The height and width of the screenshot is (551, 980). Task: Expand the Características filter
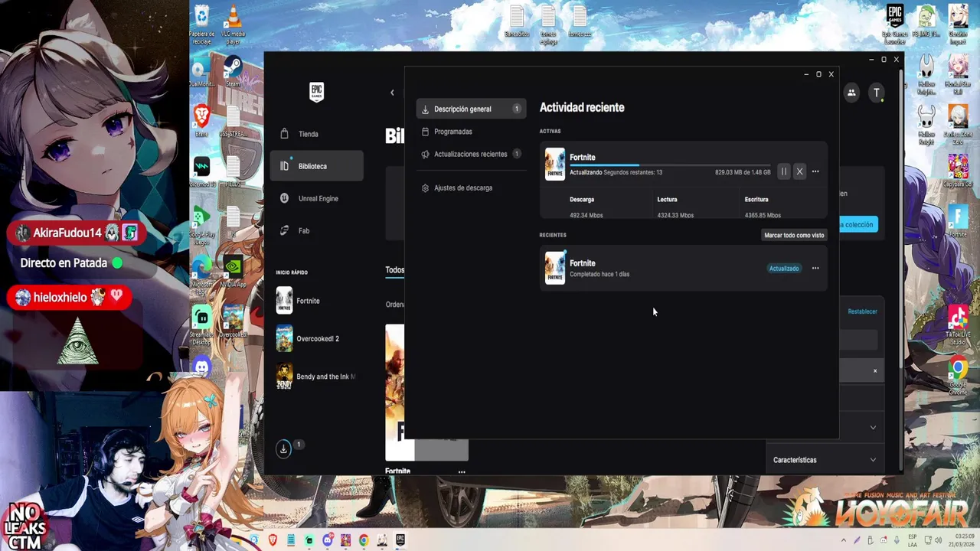825,460
